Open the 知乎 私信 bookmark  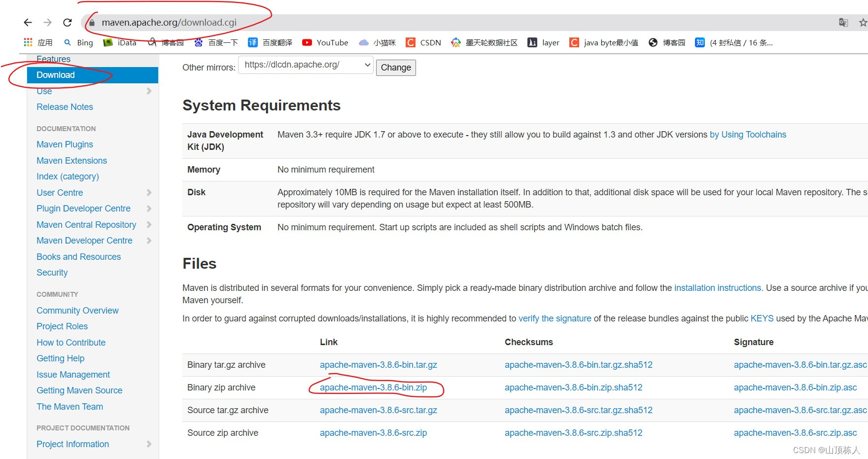click(734, 42)
